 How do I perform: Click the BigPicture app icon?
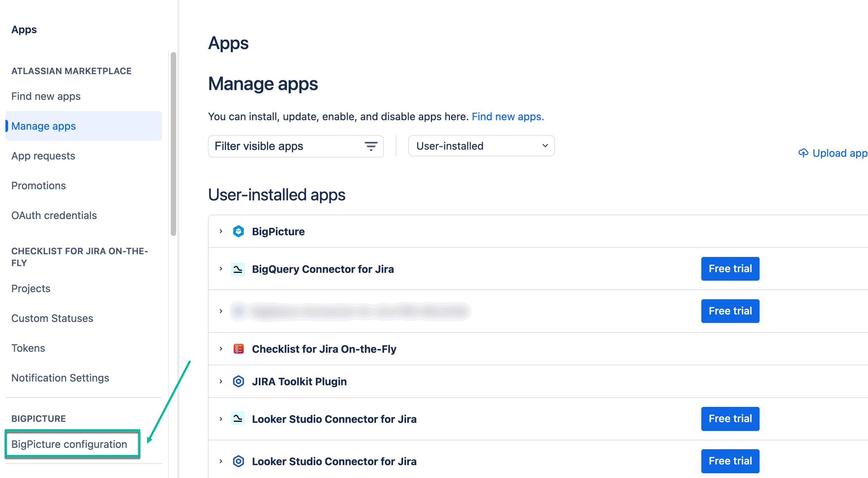click(x=239, y=231)
